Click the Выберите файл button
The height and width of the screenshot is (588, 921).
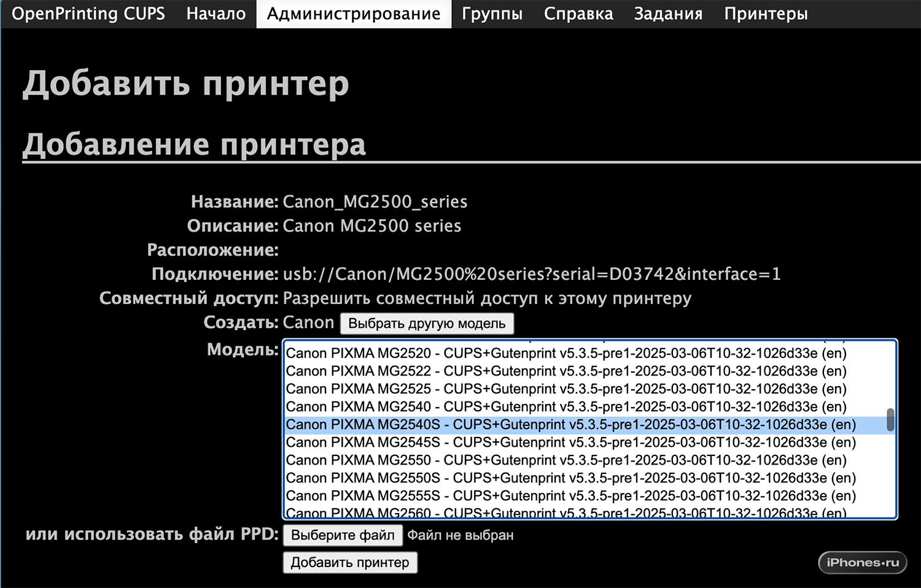point(343,535)
